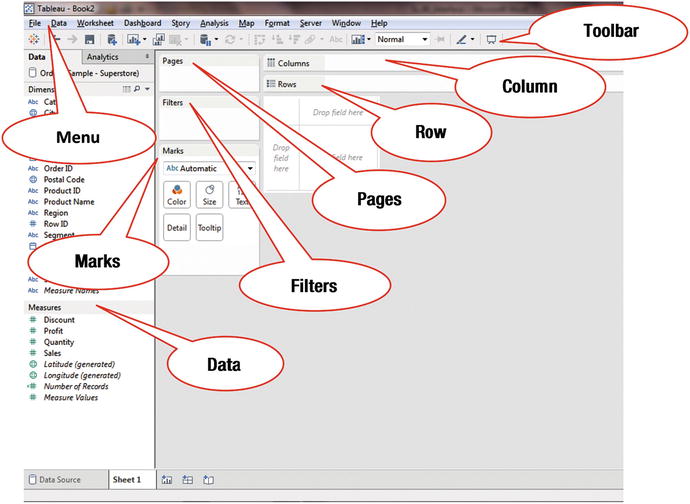This screenshot has width=690, height=504.
Task: Open the Marks type dropdown showing Automatic
Action: 209,168
